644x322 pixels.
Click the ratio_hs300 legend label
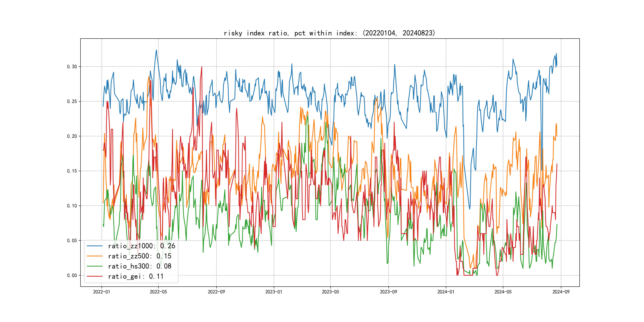[x=140, y=266]
